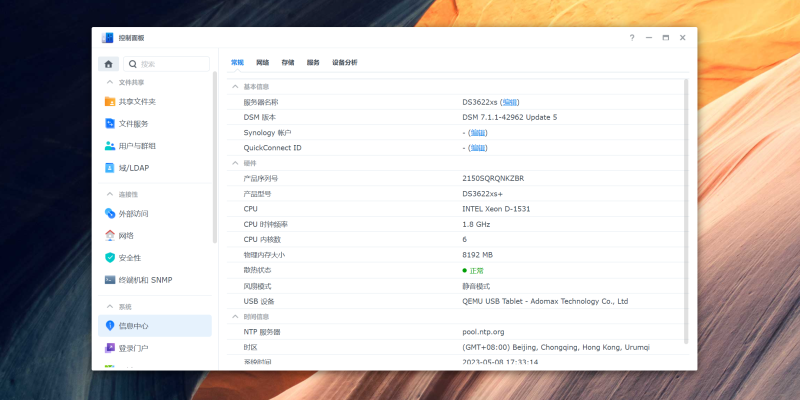This screenshot has height=400, width=800.
Task: Minimize the Control Panel window
Action: [x=648, y=38]
